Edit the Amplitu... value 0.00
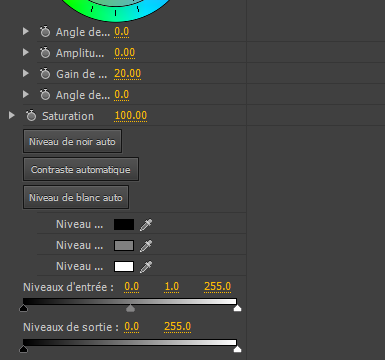385x360 pixels. click(x=124, y=53)
